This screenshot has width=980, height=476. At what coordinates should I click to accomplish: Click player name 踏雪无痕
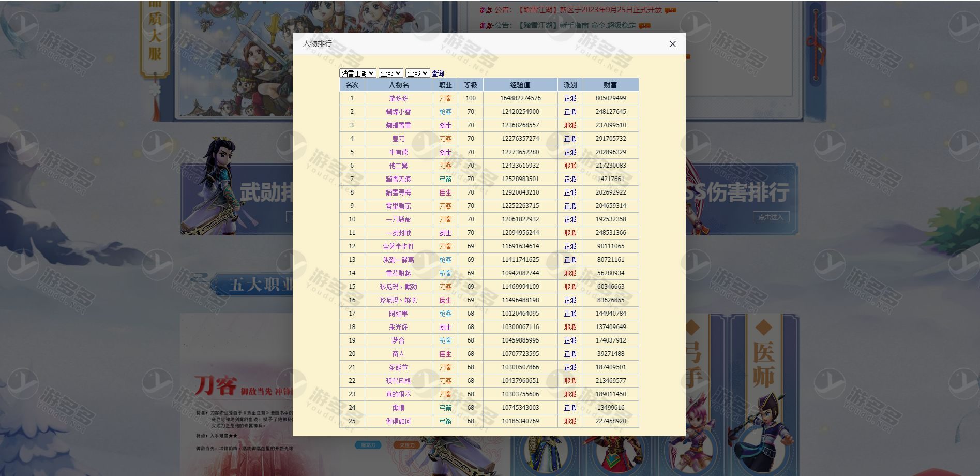[x=398, y=179]
